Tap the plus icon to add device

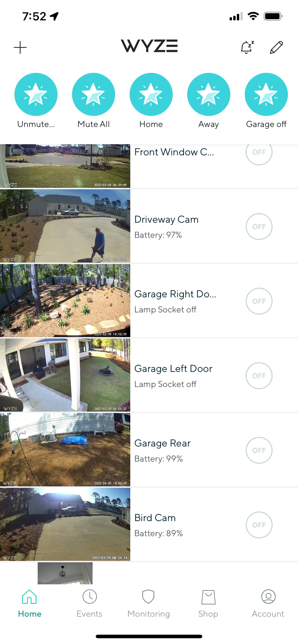[20, 47]
